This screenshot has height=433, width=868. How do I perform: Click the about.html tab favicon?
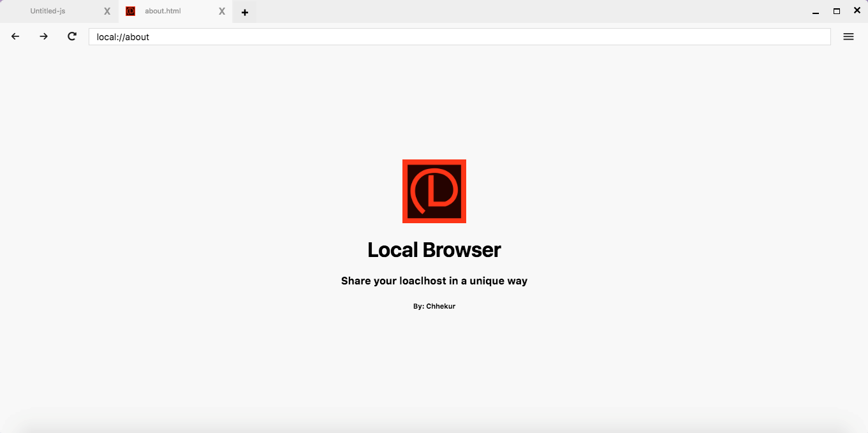130,11
